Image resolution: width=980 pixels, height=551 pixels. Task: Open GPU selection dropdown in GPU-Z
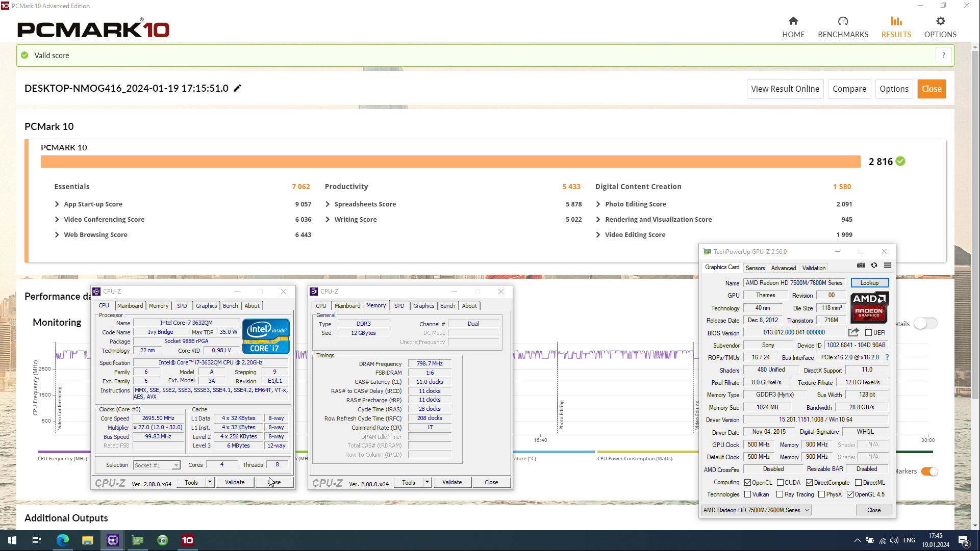[757, 510]
